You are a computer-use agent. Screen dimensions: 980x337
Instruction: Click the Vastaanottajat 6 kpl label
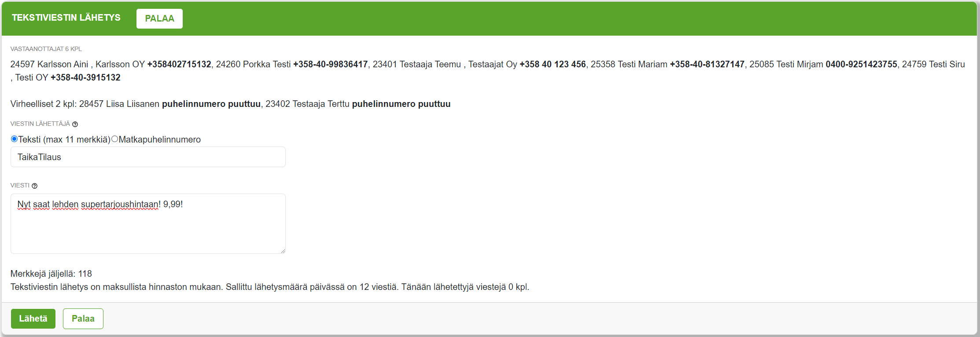[x=46, y=49]
